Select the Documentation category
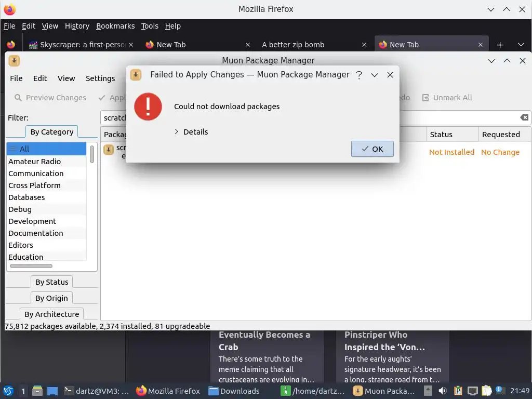This screenshot has height=399, width=532. 46,233
